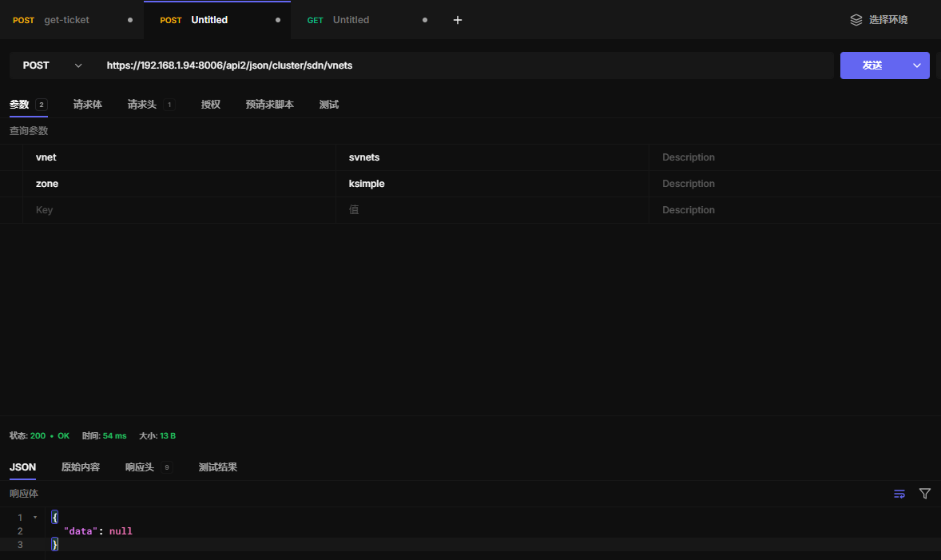
Task: Expand the send button dropdown arrow
Action: (x=917, y=66)
